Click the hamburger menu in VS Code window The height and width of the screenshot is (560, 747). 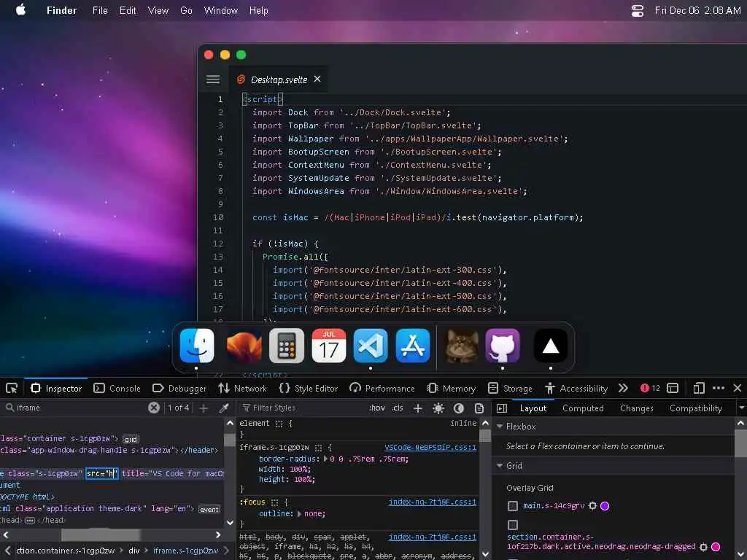point(213,79)
